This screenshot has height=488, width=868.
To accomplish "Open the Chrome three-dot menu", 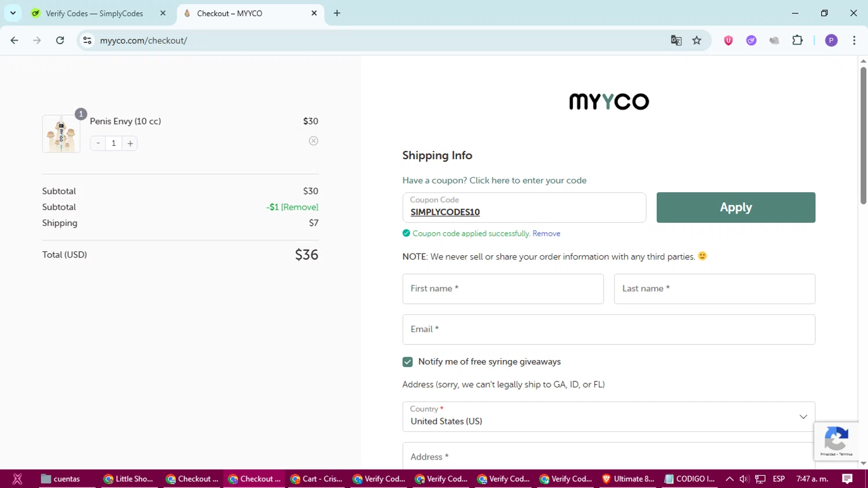I will pyautogui.click(x=854, y=41).
